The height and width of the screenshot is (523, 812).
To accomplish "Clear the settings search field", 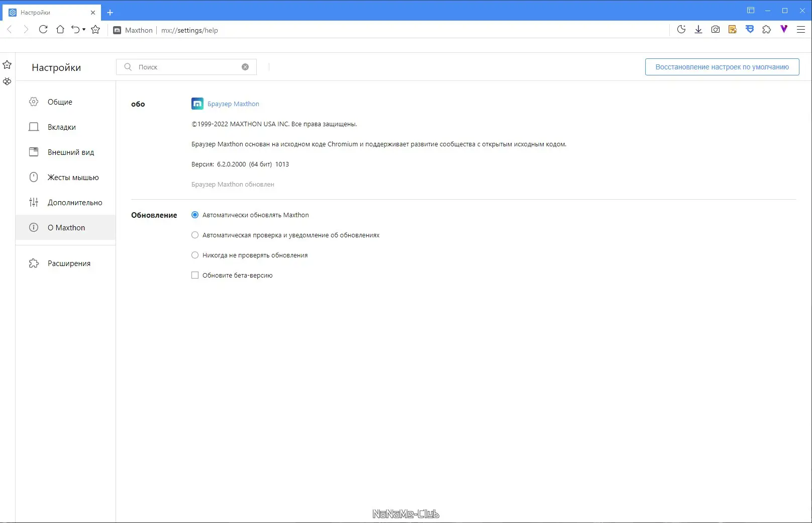I will tap(245, 67).
